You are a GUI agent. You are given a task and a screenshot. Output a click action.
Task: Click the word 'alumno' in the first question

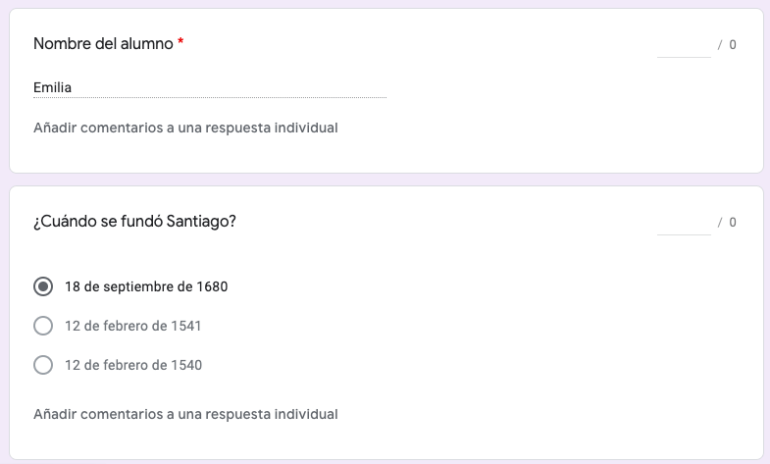pyautogui.click(x=149, y=45)
